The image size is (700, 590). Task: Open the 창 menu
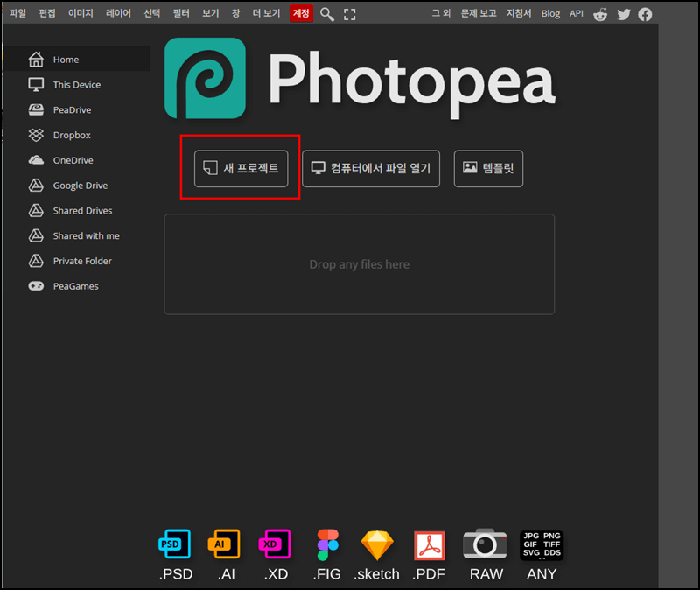click(x=235, y=13)
